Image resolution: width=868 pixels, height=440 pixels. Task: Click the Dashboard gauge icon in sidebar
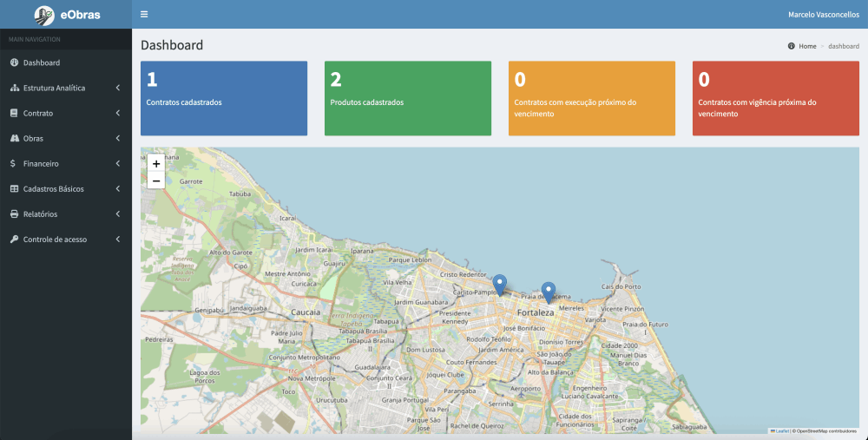pos(14,62)
